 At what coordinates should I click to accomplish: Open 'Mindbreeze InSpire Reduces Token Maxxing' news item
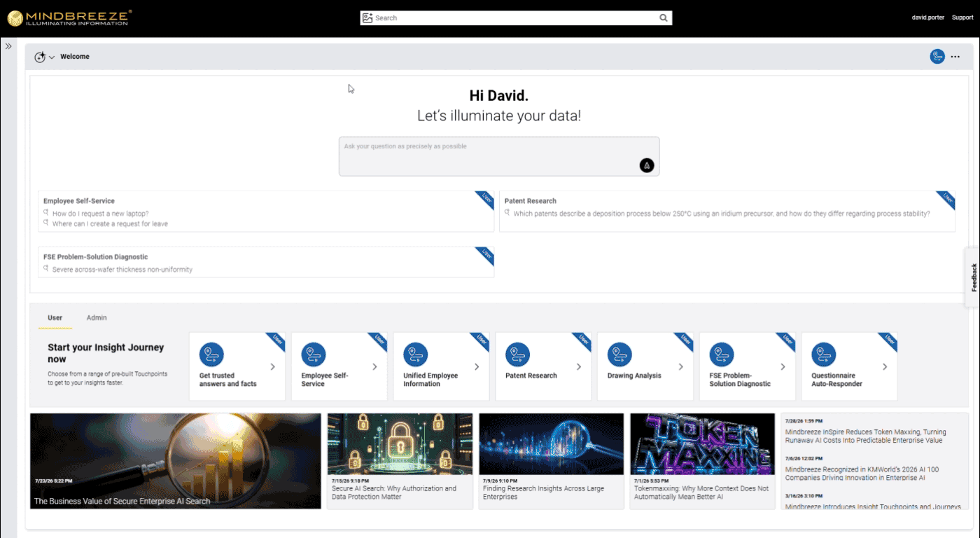[865, 436]
